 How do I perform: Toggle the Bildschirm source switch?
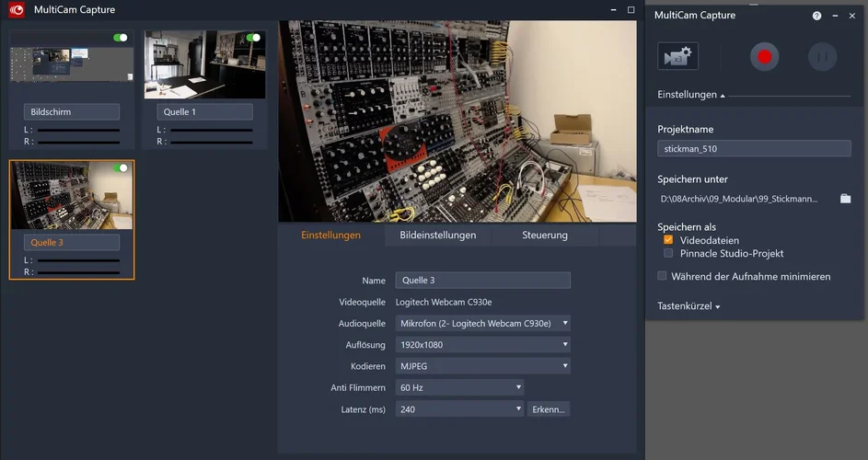(x=121, y=38)
